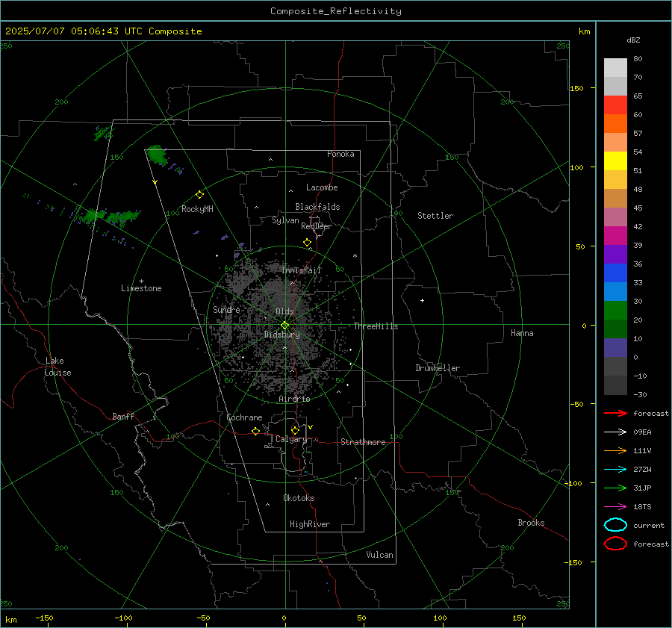The height and width of the screenshot is (628, 672).
Task: Click the Sylvan label
Action: click(x=285, y=220)
